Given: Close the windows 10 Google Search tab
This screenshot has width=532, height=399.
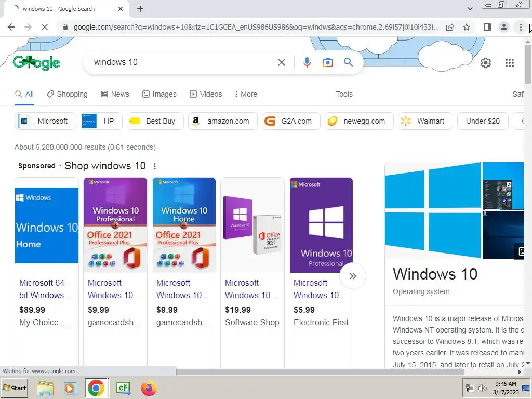Looking at the screenshot, I should [x=121, y=9].
